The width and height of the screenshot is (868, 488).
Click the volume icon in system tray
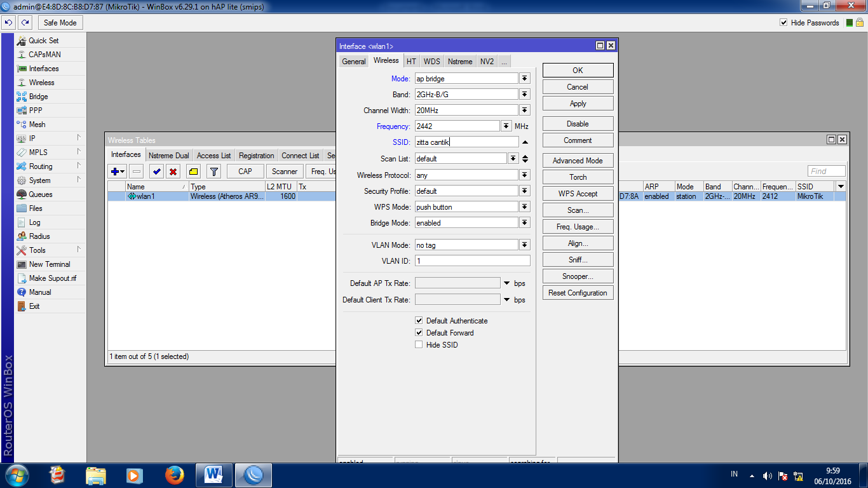click(768, 476)
